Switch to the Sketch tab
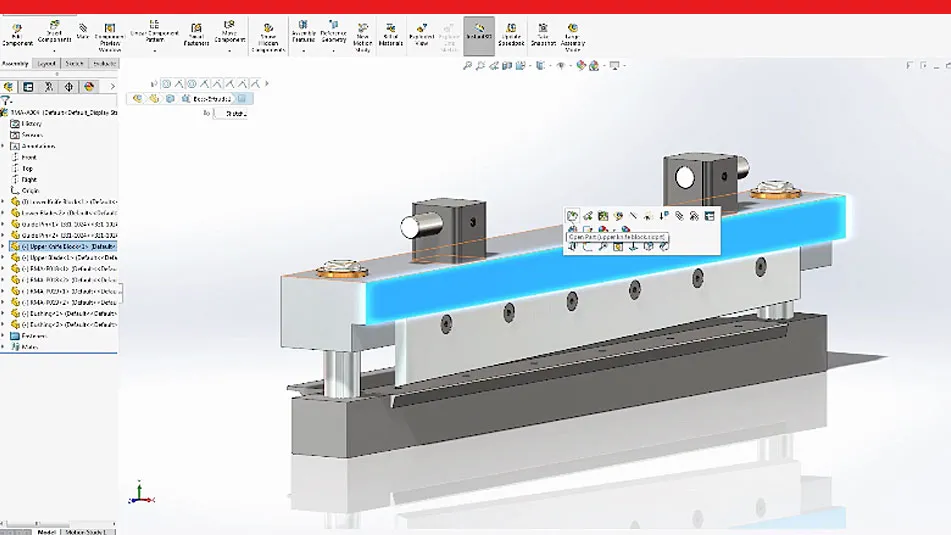 tap(74, 63)
